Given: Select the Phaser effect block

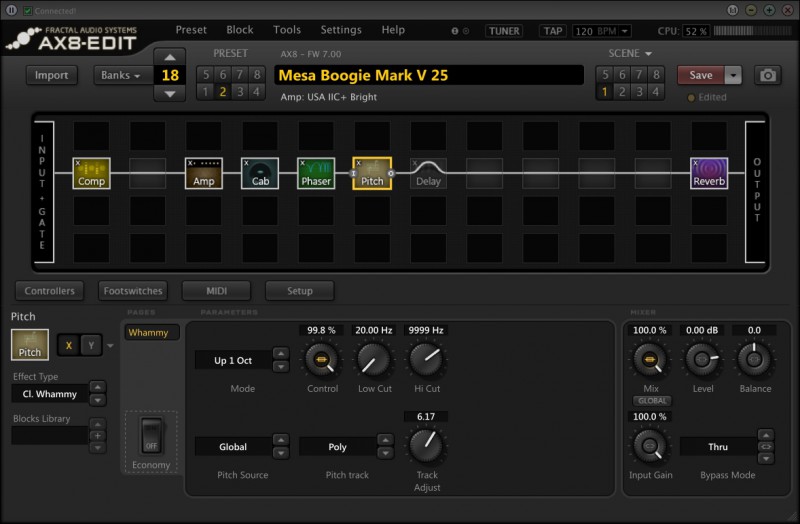Looking at the screenshot, I should tap(315, 173).
